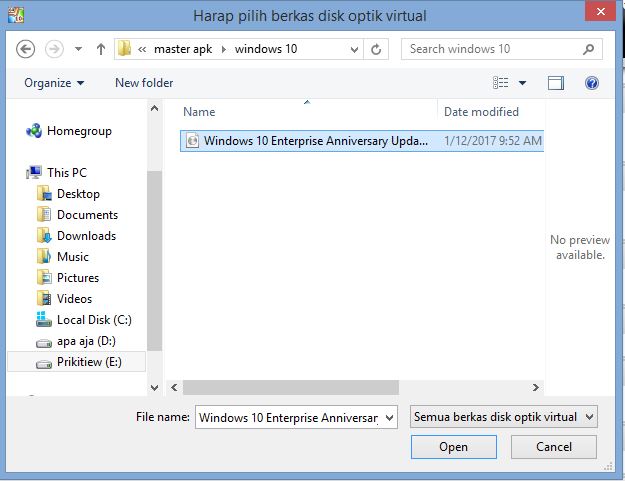
Task: Open the Desktop folder
Action: (79, 194)
